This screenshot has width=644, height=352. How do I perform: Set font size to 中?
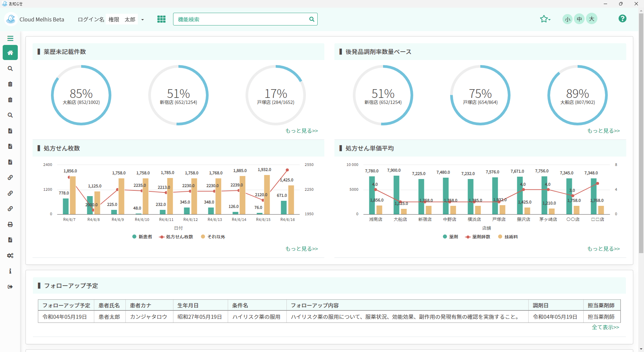tap(579, 19)
